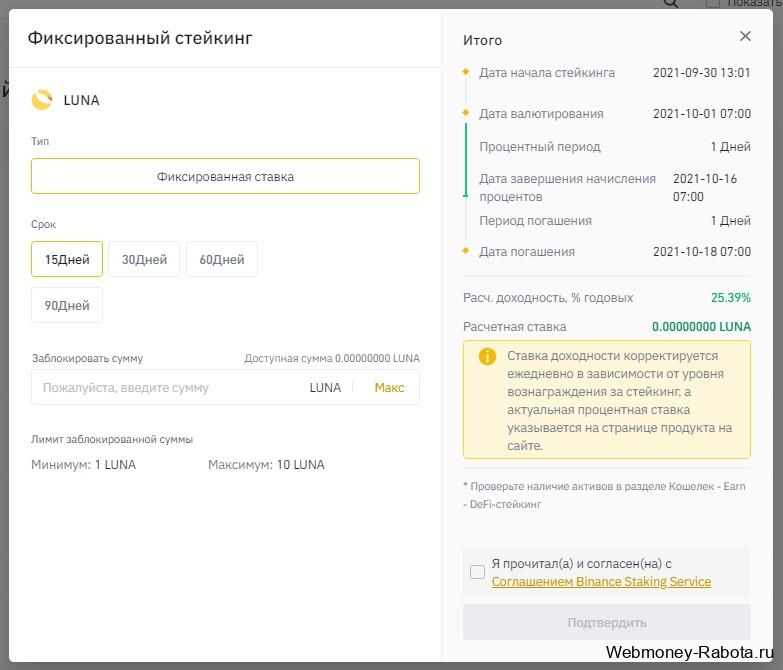The width and height of the screenshot is (783, 670).
Task: Click the Итого summary heading
Action: 482,40
